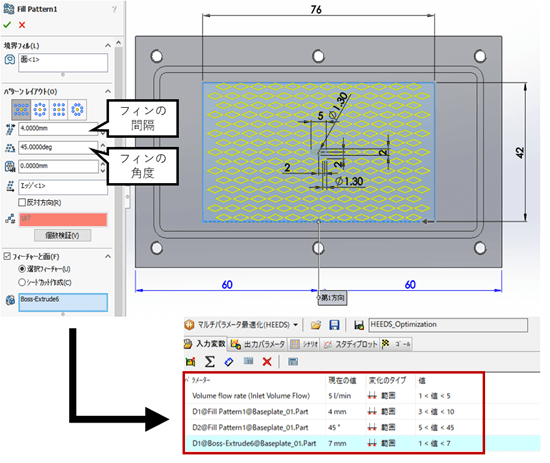Cancel Fill Pattern1 with the red X

click(22, 25)
